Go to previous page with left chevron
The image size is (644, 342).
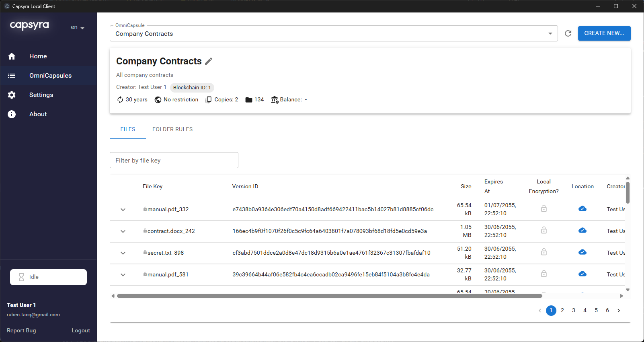(540, 311)
